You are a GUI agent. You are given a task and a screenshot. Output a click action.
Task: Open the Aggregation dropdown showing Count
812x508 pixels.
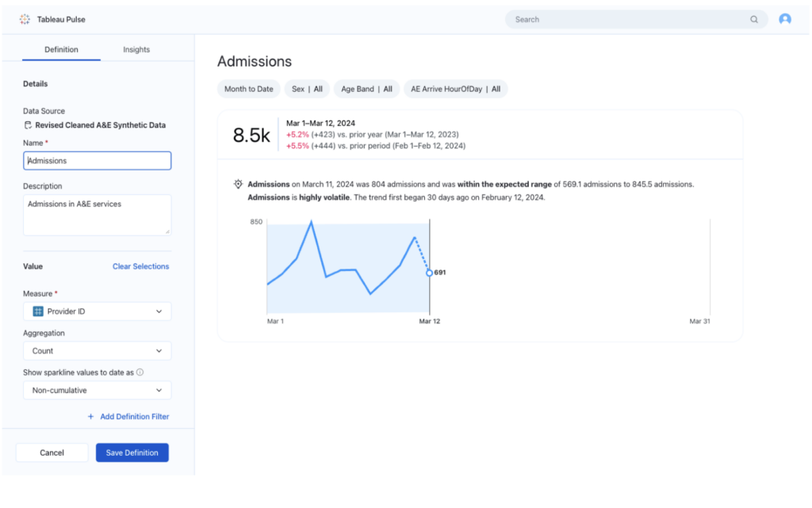97,350
